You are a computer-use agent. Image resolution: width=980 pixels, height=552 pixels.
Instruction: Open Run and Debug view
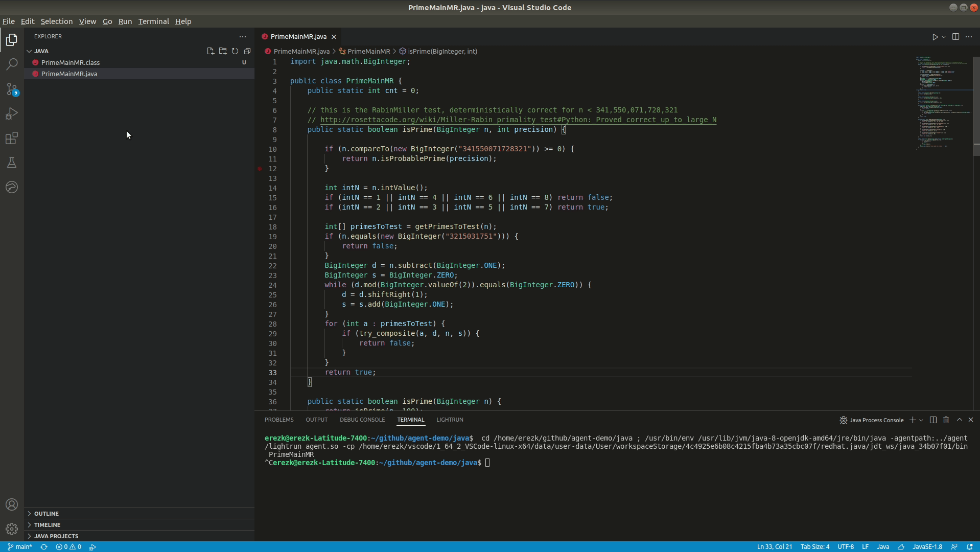click(x=12, y=113)
